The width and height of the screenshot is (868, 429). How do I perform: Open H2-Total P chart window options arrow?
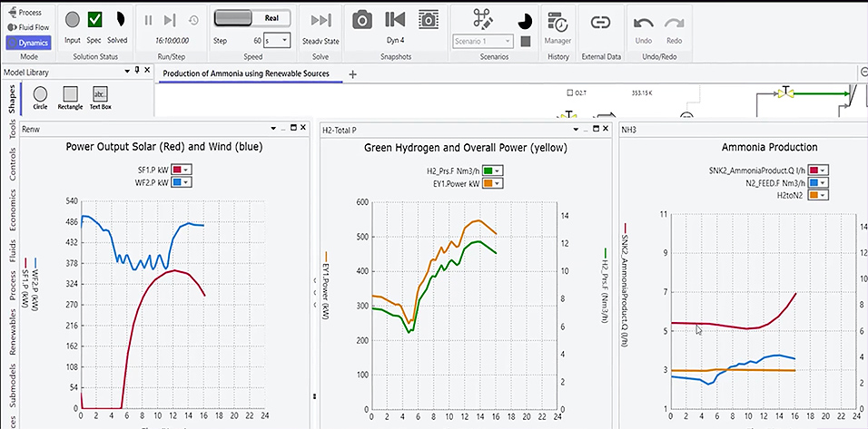pyautogui.click(x=575, y=129)
